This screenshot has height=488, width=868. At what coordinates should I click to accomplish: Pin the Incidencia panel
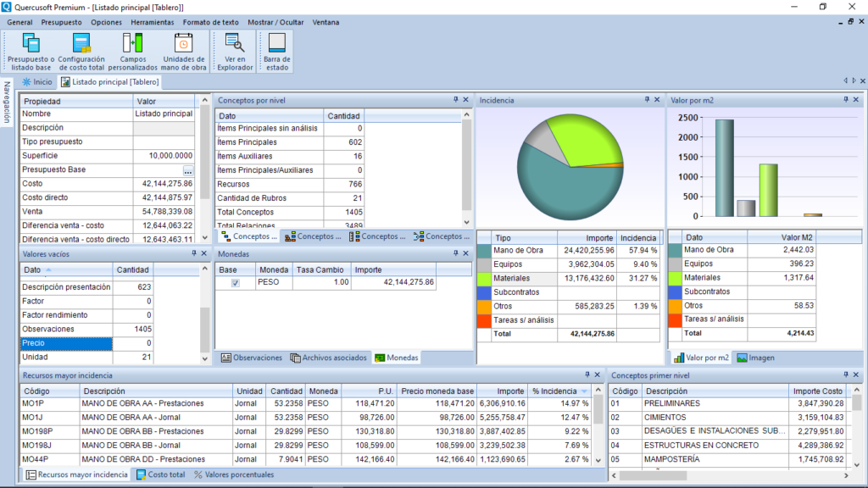tap(647, 100)
